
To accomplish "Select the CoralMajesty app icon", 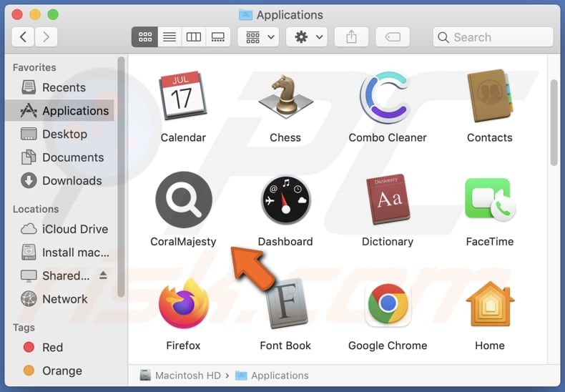I will (183, 200).
